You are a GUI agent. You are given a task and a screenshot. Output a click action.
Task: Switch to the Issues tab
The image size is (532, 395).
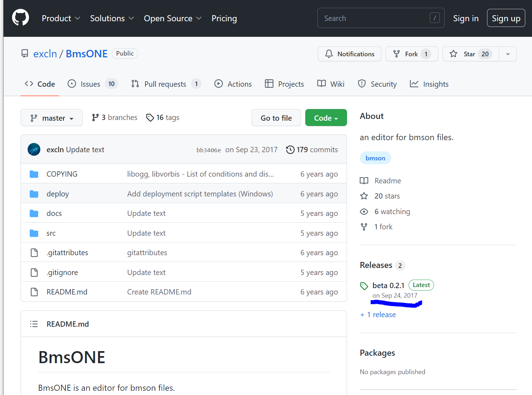92,84
